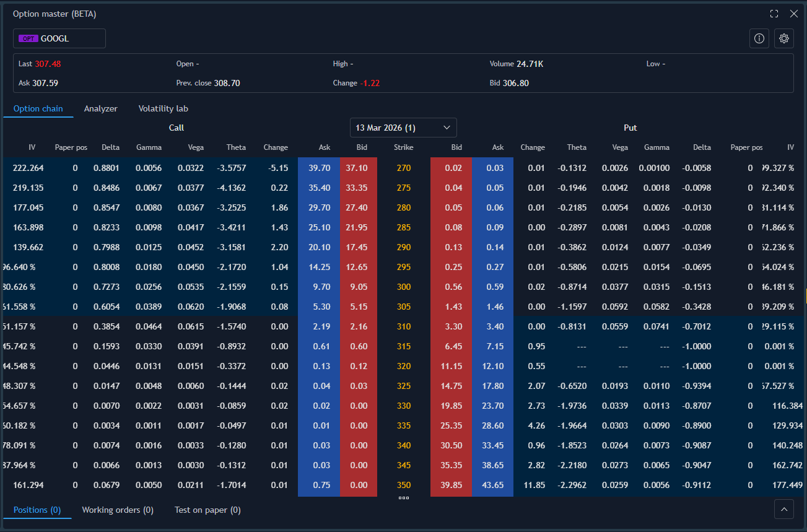807x532 pixels.
Task: Open Option master settings via gear icon
Action: click(784, 38)
